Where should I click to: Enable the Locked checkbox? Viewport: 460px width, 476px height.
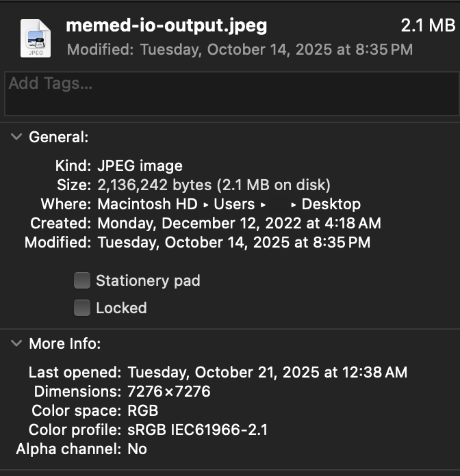tap(82, 308)
